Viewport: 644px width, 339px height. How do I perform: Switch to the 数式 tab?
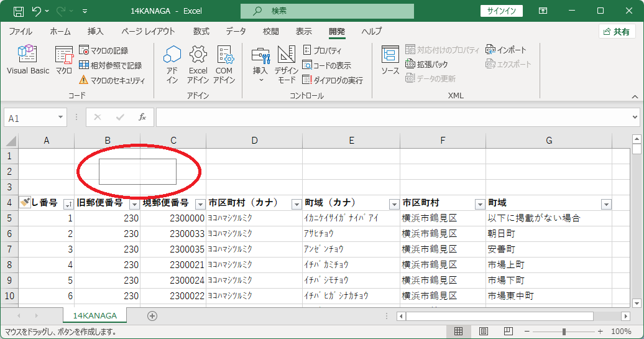[201, 31]
